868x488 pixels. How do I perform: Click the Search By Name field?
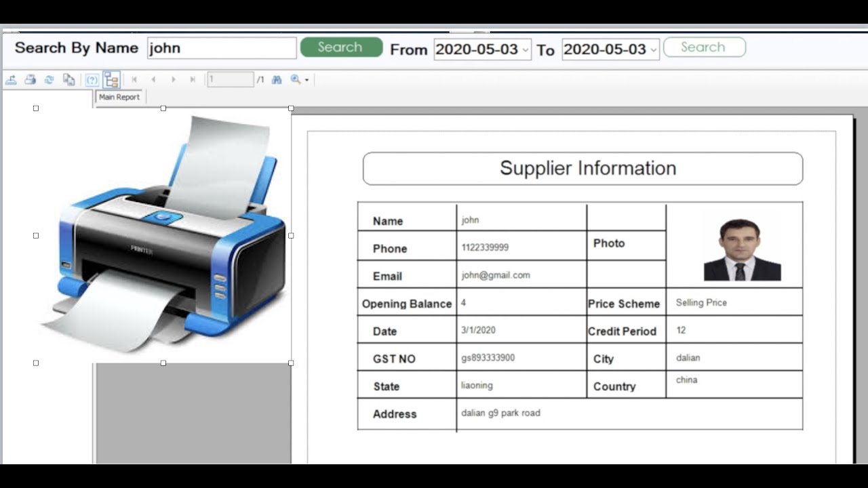(x=222, y=48)
